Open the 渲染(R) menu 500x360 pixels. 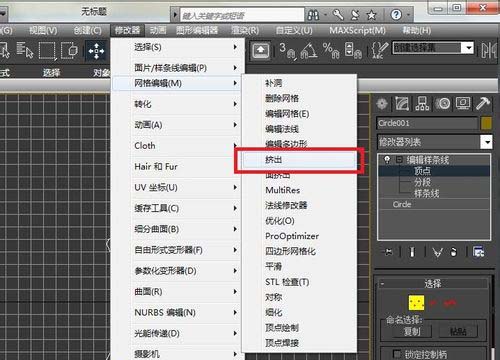coord(245,31)
